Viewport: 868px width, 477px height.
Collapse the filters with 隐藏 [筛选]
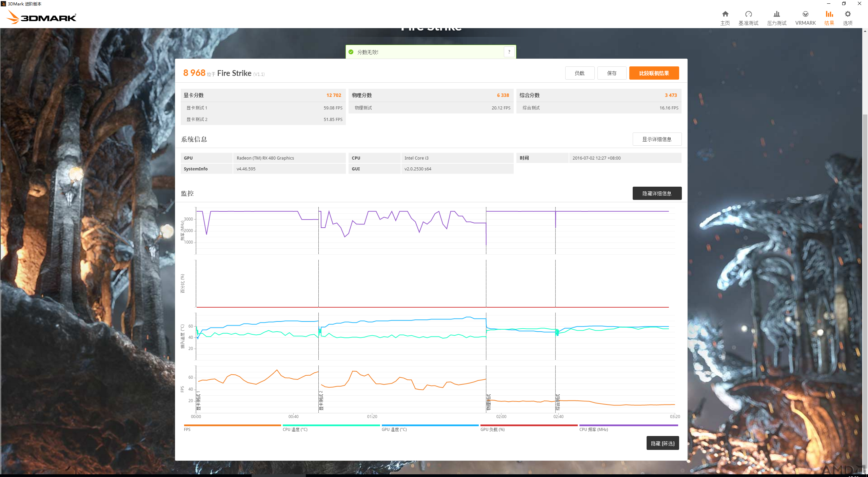click(x=663, y=443)
